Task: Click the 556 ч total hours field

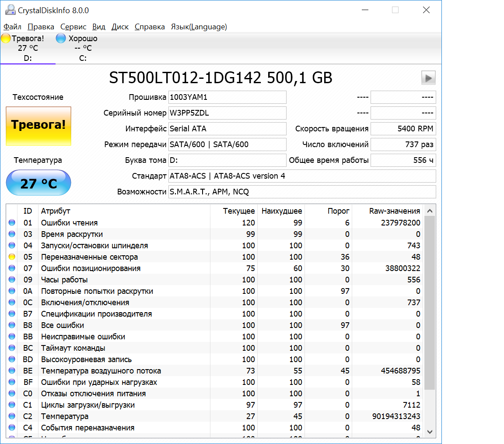Action: click(x=403, y=160)
